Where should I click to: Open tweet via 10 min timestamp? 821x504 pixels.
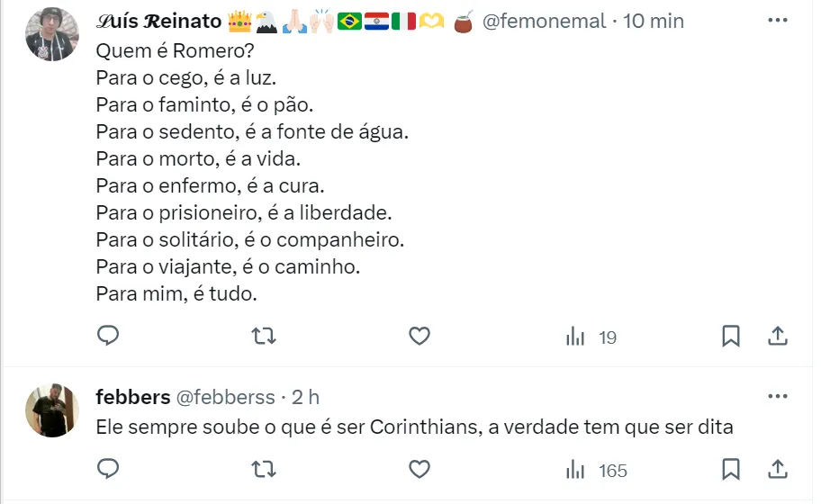tap(654, 22)
